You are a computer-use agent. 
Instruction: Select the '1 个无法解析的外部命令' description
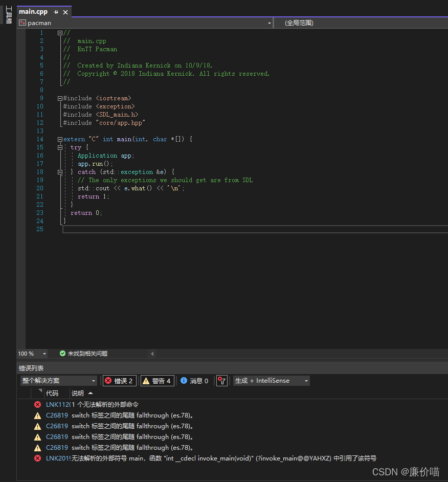click(105, 405)
